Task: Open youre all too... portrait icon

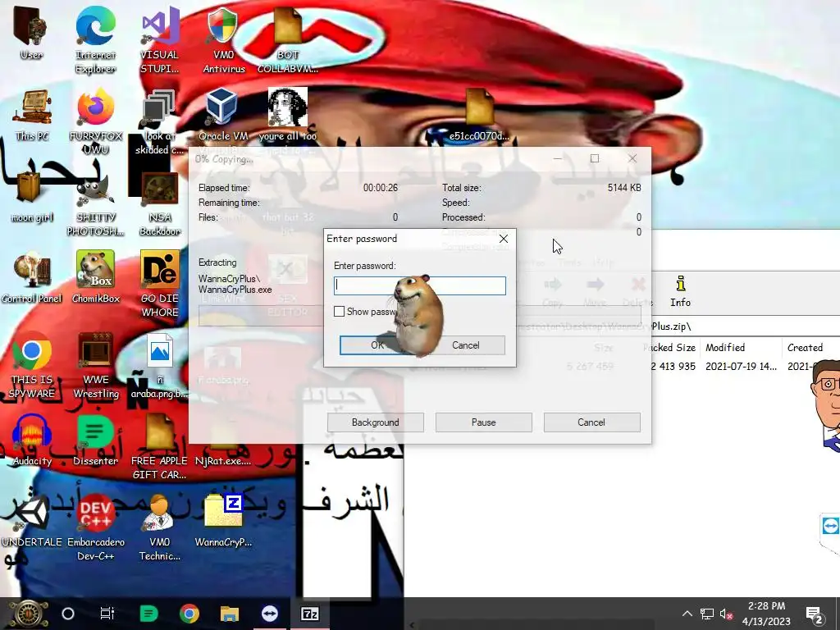Action: (x=288, y=115)
